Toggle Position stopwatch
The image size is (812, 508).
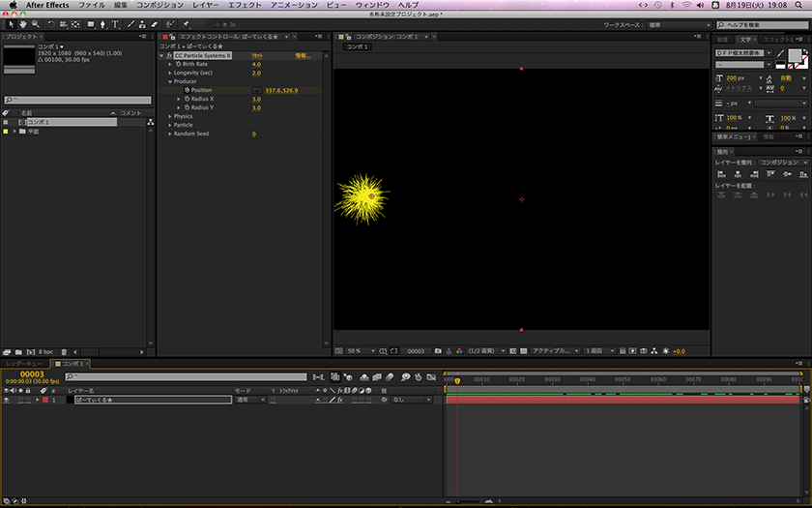point(187,90)
